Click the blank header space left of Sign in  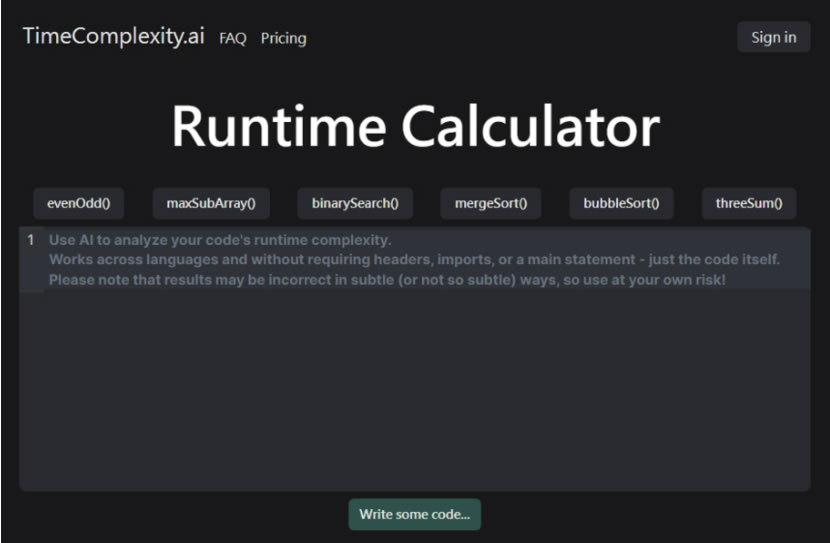pos(520,38)
